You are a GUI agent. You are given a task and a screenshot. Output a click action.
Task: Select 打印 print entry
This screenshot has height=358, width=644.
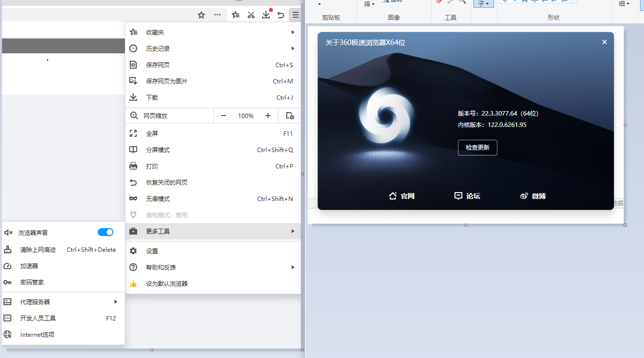pos(213,166)
